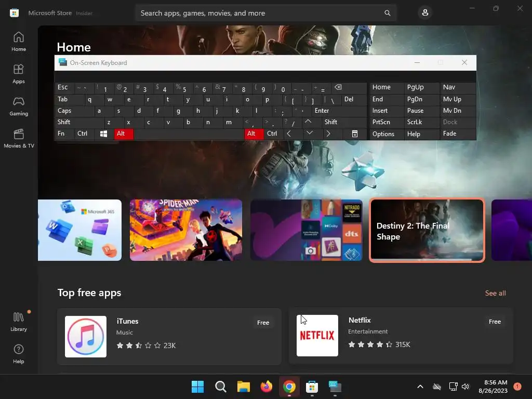Toggle the highlighted right Alt key

coord(254,134)
